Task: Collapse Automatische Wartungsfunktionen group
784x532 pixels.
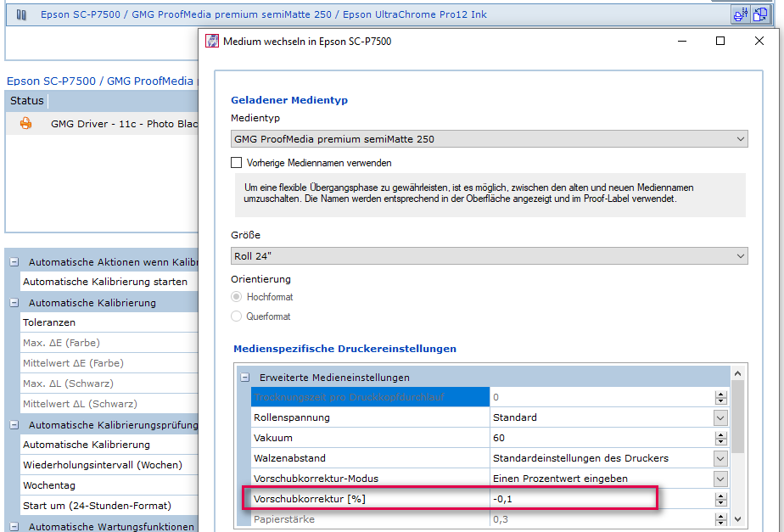Action: (x=14, y=527)
